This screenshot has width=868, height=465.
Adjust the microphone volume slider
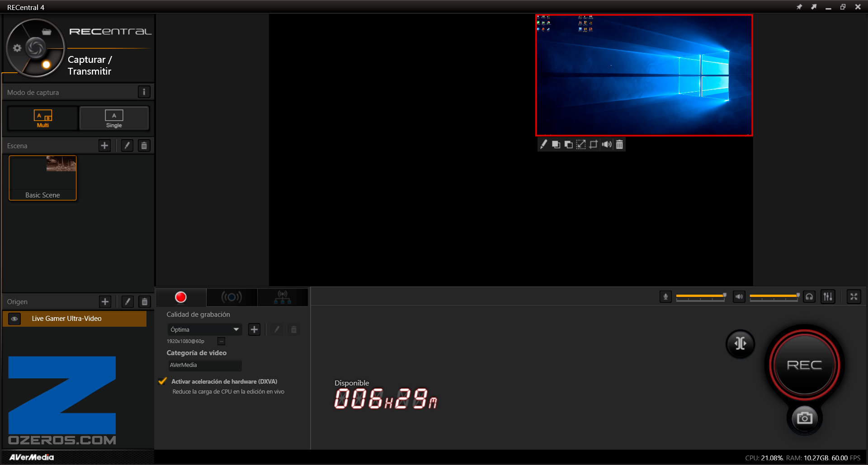701,296
